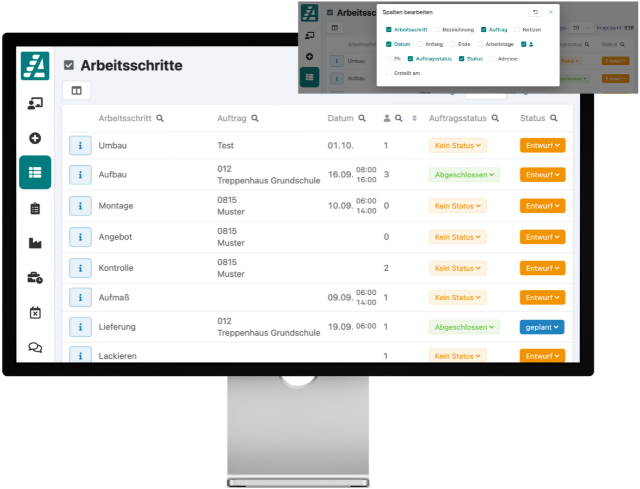Open the person-screen sidebar menu item
This screenshot has width=640, height=489.
click(x=35, y=103)
